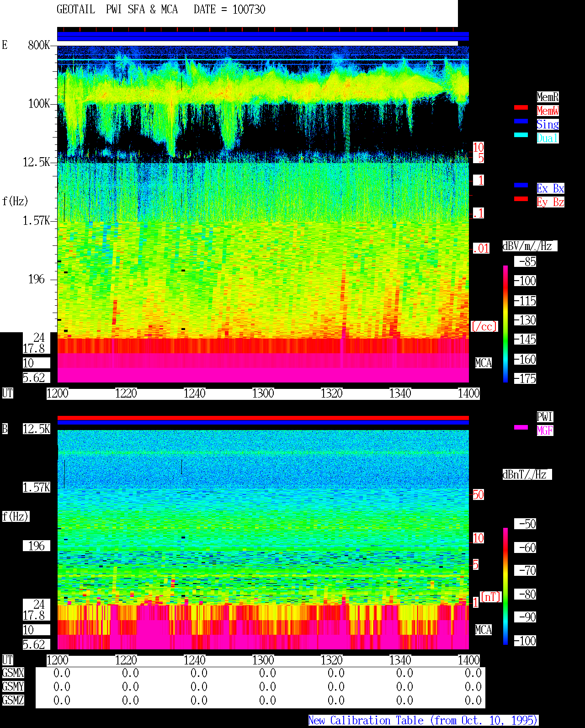Image resolution: width=585 pixels, height=728 pixels.
Task: Click the dBV/m/√Hz unit label
Action: coord(530,246)
